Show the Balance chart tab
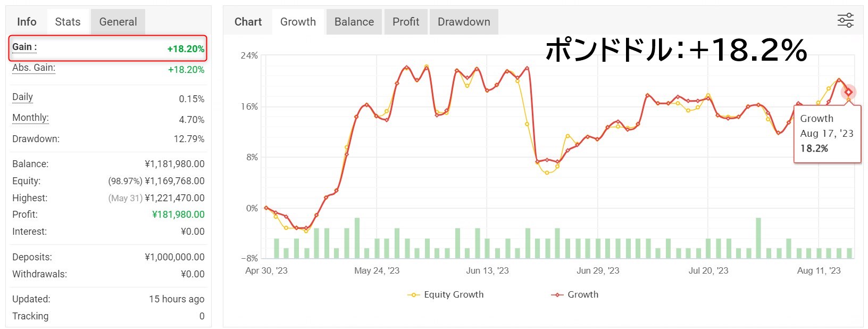The image size is (868, 329). [x=354, y=22]
